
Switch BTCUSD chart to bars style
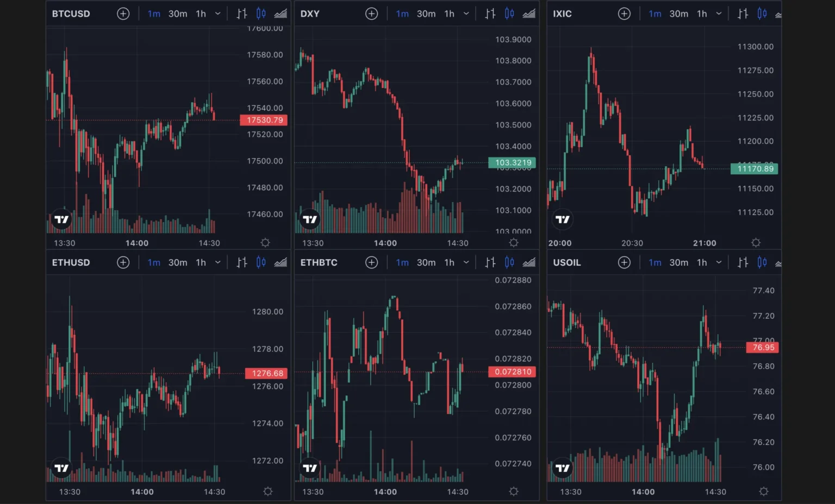[x=241, y=14]
